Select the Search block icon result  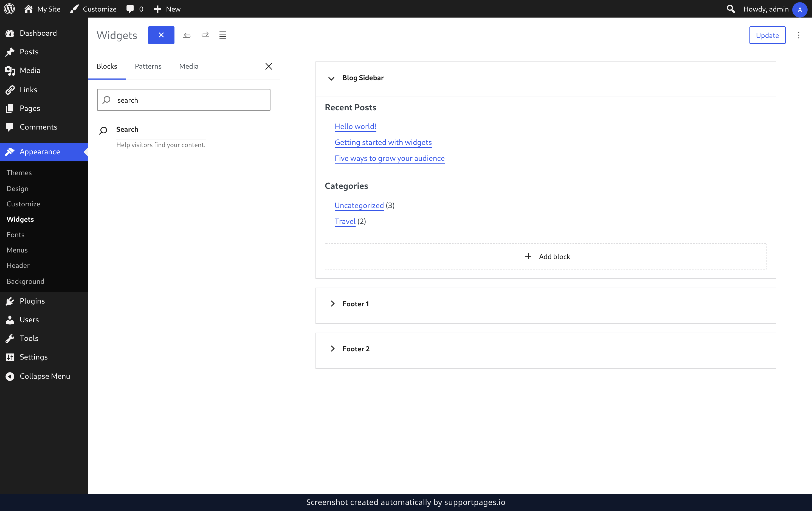103,130
